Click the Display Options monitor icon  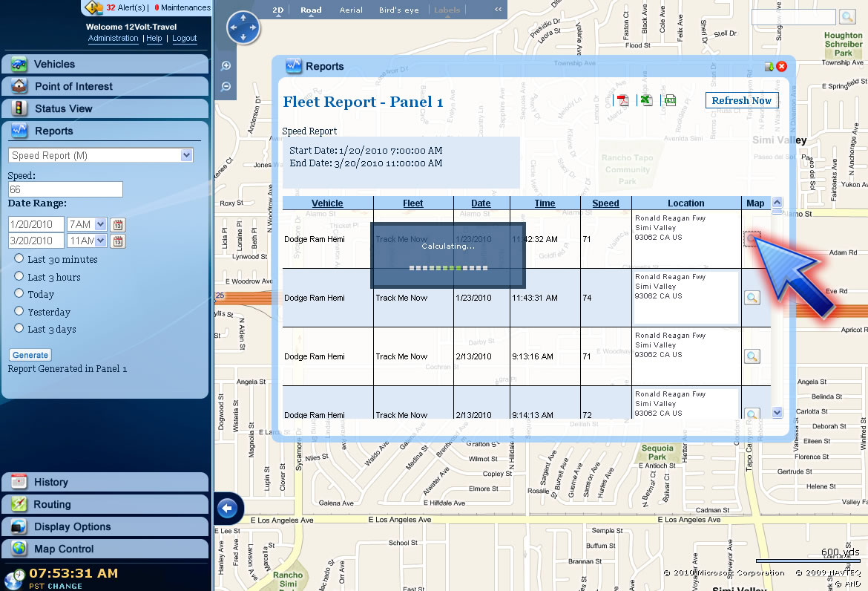[x=19, y=526]
